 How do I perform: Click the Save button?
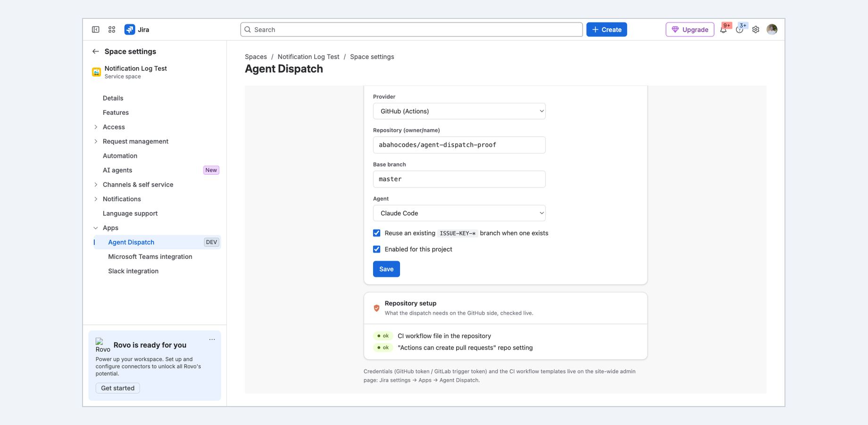(386, 269)
